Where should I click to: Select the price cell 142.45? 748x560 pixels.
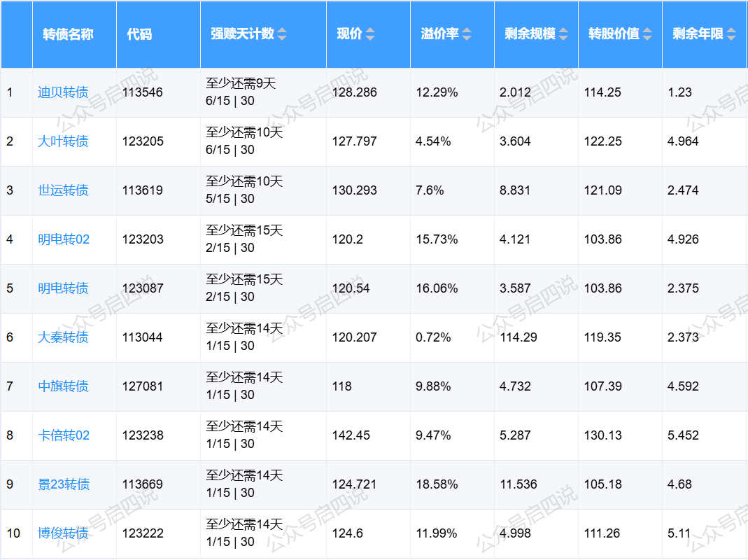click(351, 435)
